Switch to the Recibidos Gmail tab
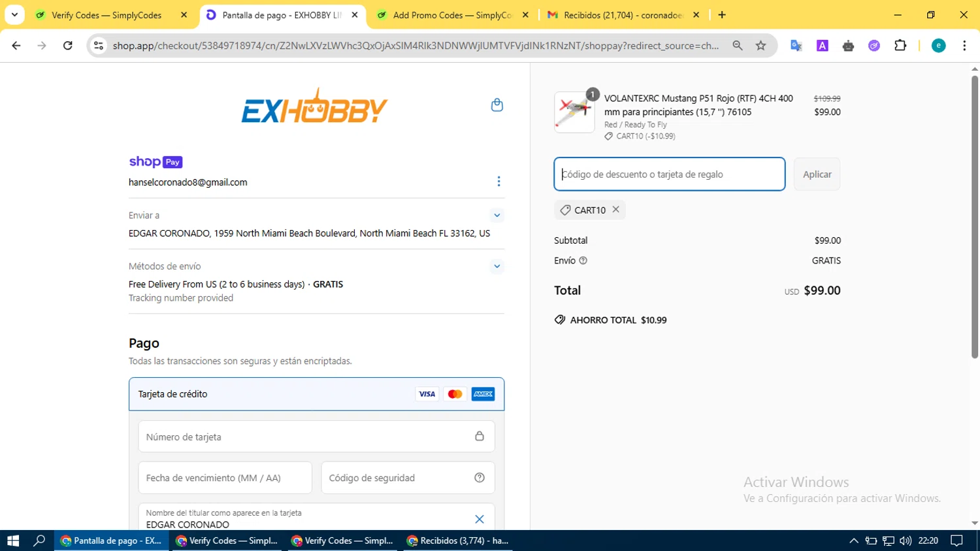 pyautogui.click(x=623, y=15)
